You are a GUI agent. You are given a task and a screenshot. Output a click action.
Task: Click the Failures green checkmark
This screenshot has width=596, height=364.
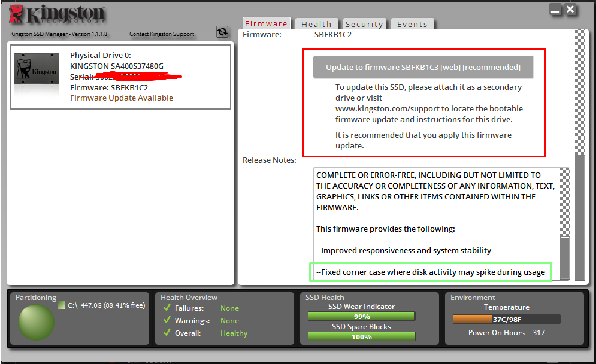(x=167, y=307)
